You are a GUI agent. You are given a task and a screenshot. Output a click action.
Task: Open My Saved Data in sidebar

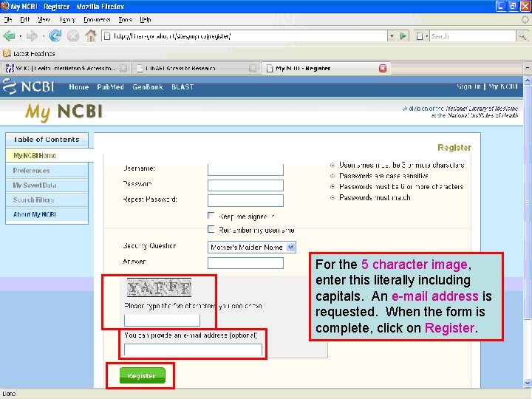click(35, 185)
